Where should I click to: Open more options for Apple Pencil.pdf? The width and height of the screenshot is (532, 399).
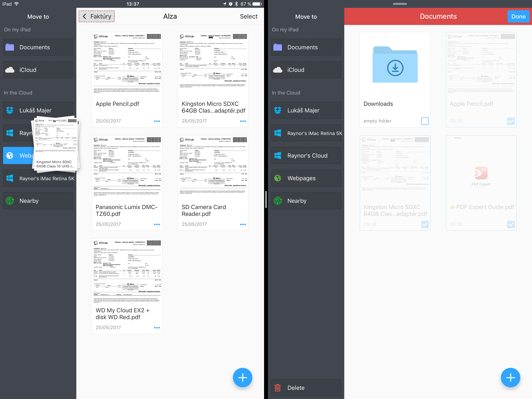click(x=157, y=121)
